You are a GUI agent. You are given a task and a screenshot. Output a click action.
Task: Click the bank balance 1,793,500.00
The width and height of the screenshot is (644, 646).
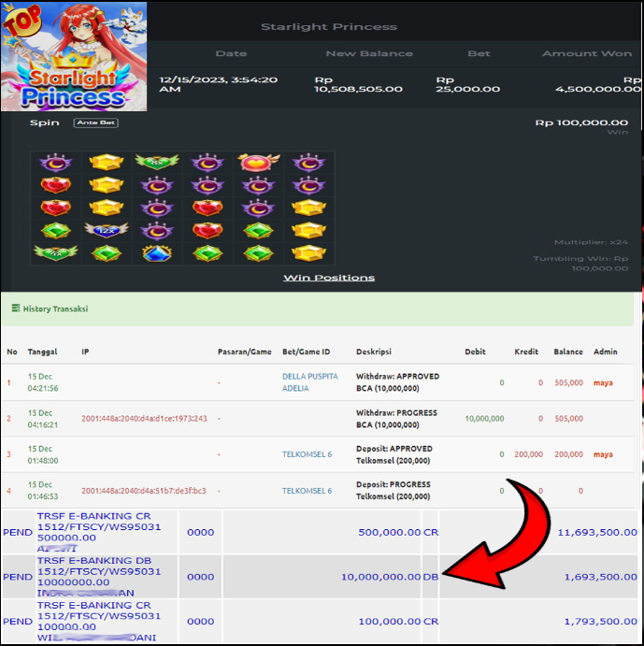[x=600, y=622]
